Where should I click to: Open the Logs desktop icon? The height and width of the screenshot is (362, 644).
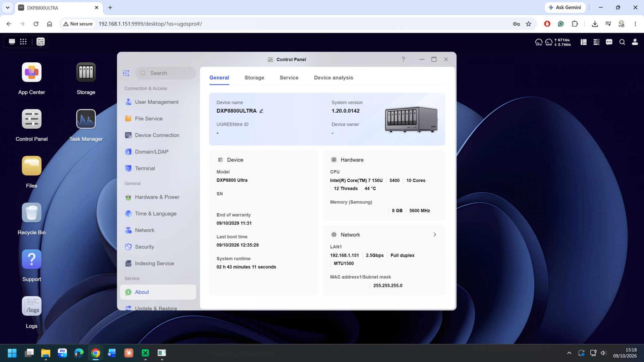(32, 306)
